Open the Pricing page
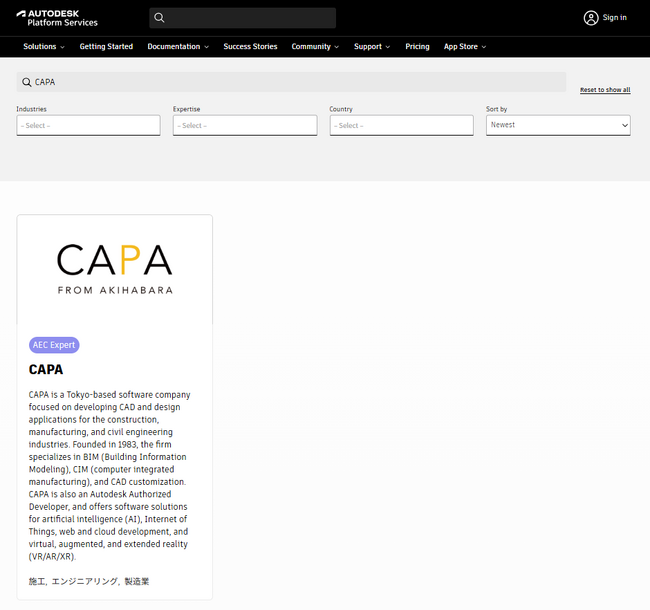 (417, 46)
